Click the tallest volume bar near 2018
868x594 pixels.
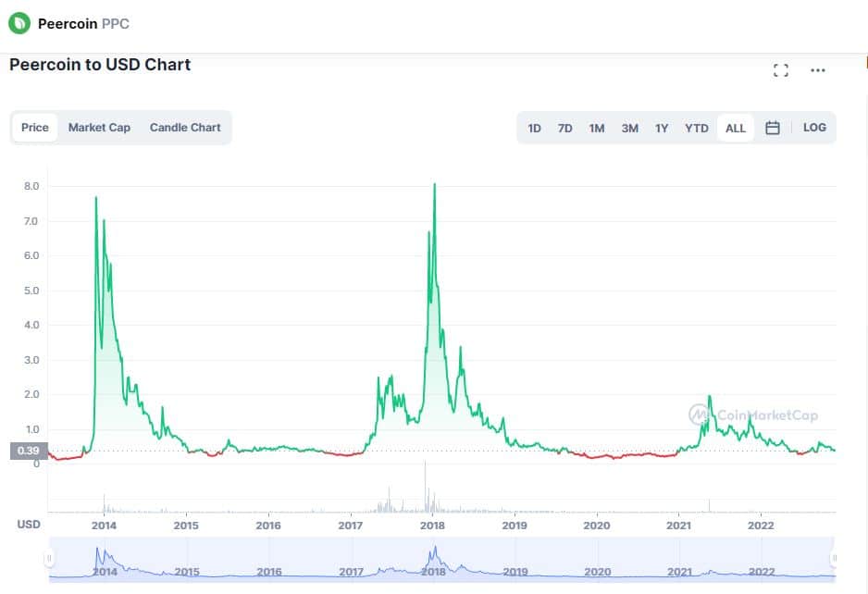(x=425, y=486)
